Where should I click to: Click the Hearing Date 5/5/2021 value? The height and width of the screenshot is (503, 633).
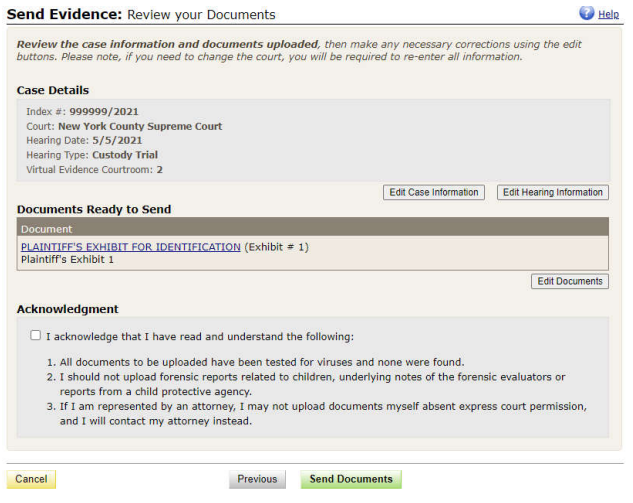[x=117, y=141]
